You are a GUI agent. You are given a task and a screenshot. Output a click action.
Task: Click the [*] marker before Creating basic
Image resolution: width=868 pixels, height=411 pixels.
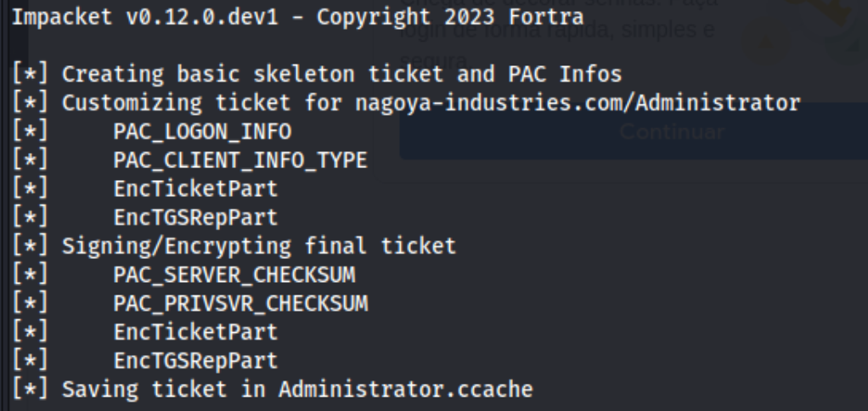tap(31, 74)
